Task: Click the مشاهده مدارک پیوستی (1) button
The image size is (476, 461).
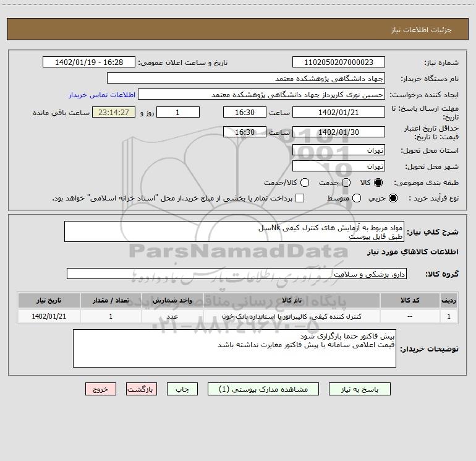Action: point(263,389)
